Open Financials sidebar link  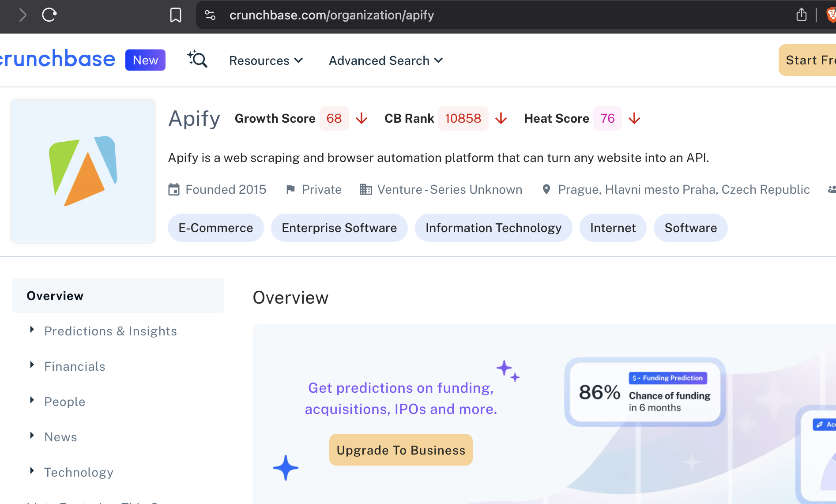(x=75, y=366)
